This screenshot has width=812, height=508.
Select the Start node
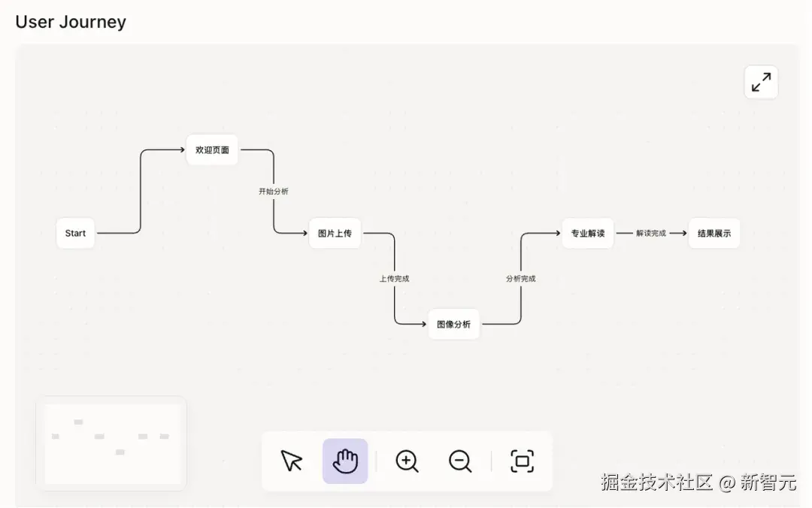75,233
